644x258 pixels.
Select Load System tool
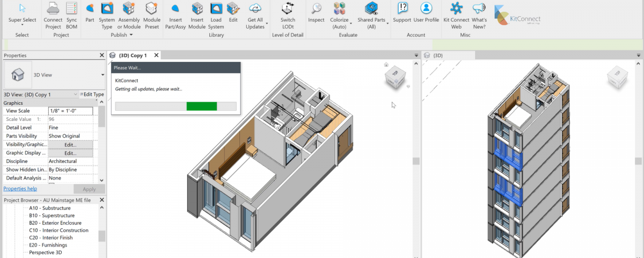[216, 16]
